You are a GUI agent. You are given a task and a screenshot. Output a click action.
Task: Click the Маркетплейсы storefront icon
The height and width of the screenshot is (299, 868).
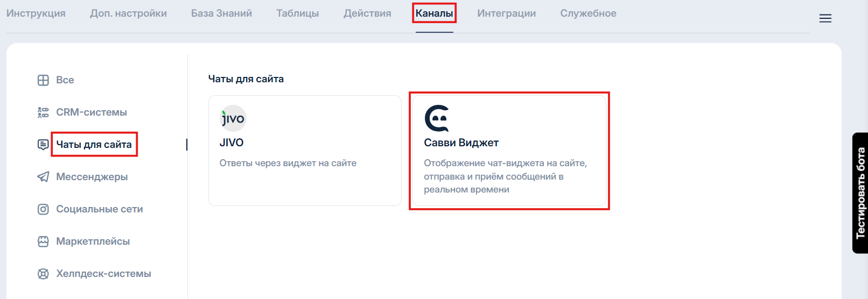tap(43, 241)
